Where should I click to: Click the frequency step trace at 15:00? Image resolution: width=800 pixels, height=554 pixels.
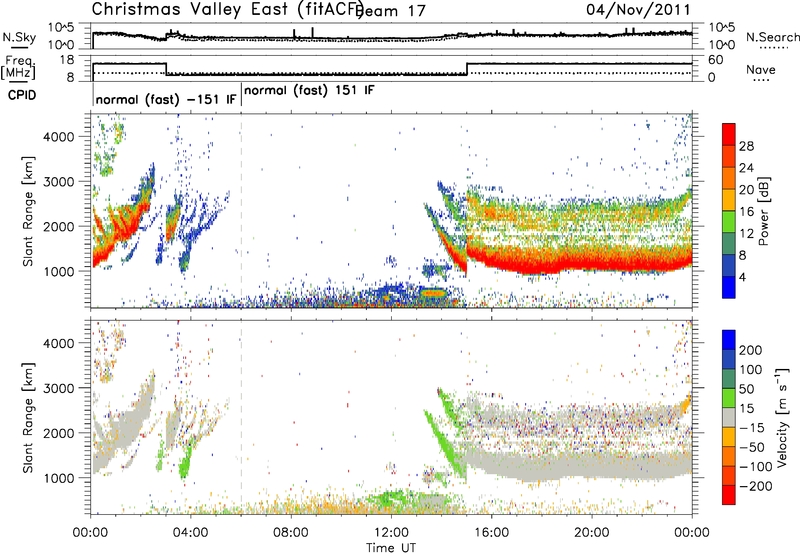click(467, 69)
